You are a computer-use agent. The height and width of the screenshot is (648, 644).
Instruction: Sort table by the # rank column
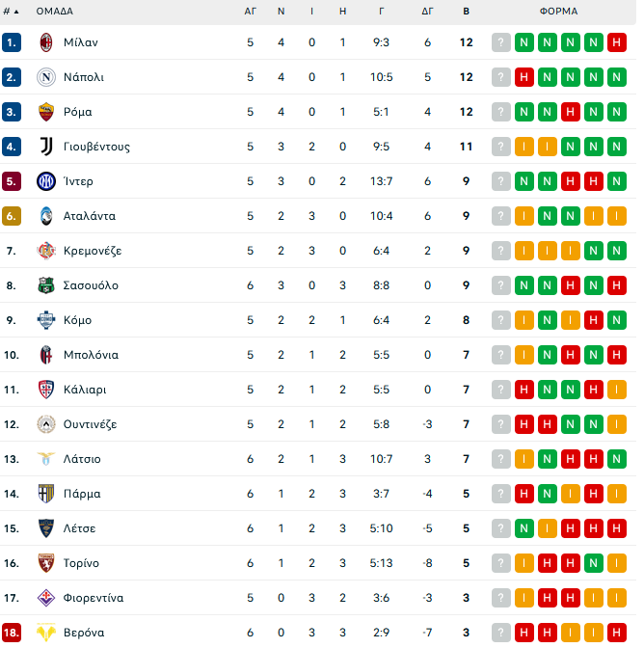[10, 12]
